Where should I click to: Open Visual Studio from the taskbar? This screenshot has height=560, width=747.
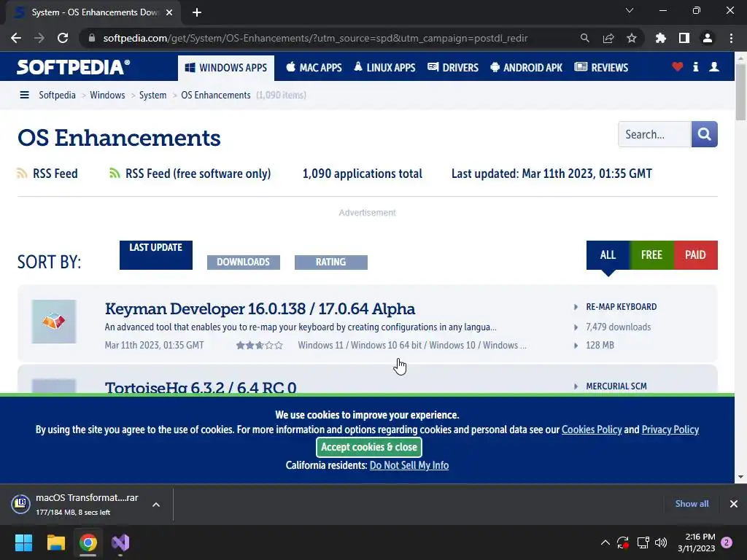coord(120,542)
